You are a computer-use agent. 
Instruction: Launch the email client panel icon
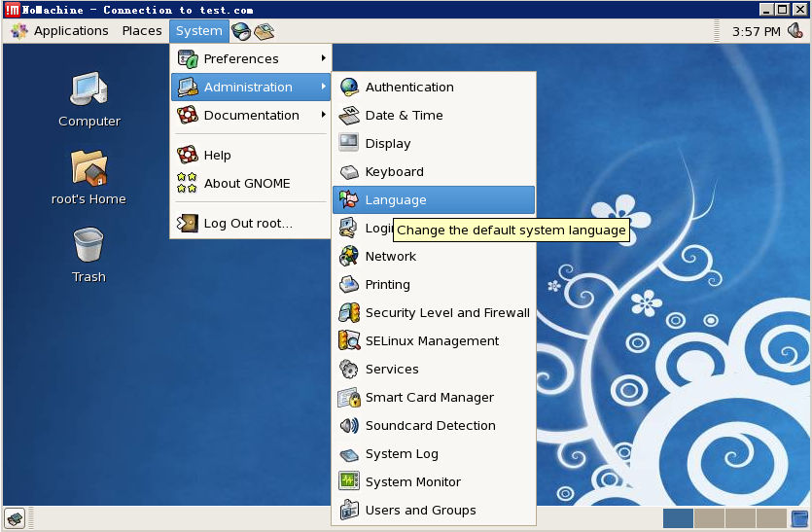point(264,31)
